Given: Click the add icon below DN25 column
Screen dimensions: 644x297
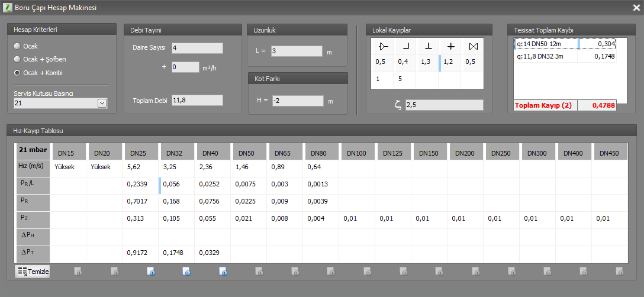Looking at the screenshot, I should pos(151,272).
